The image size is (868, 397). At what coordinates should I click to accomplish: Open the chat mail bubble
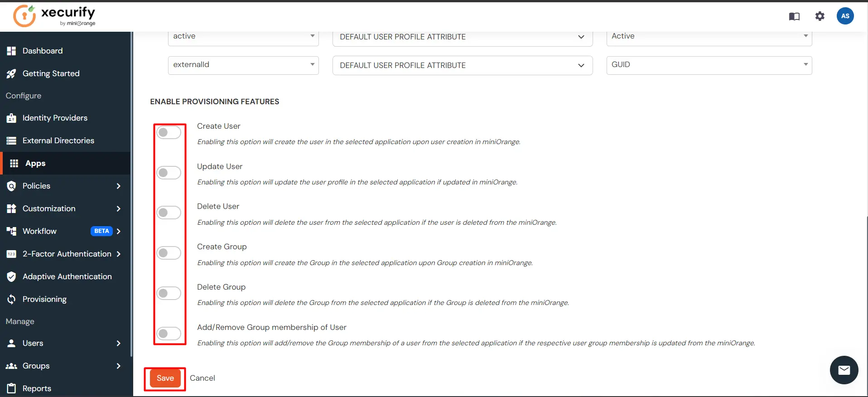click(x=844, y=370)
